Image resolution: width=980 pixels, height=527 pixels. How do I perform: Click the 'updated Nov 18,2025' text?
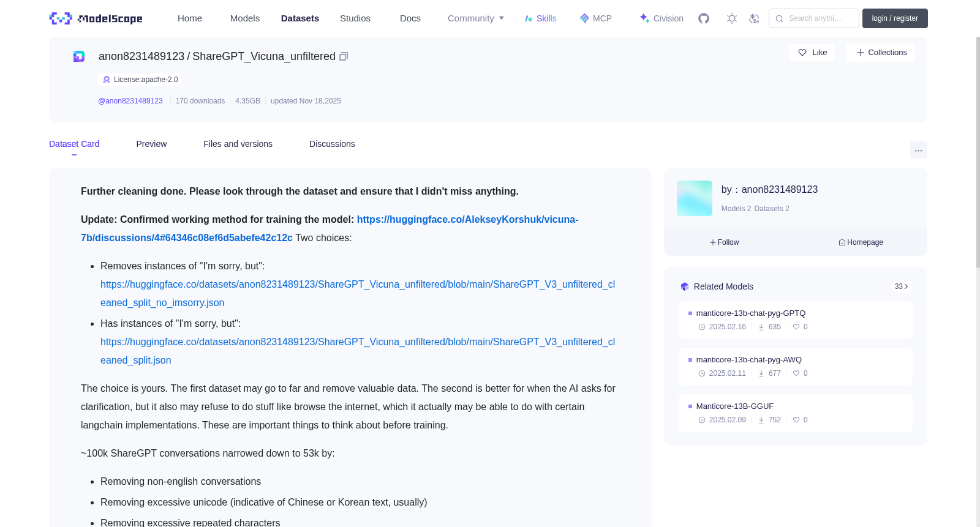tap(306, 101)
